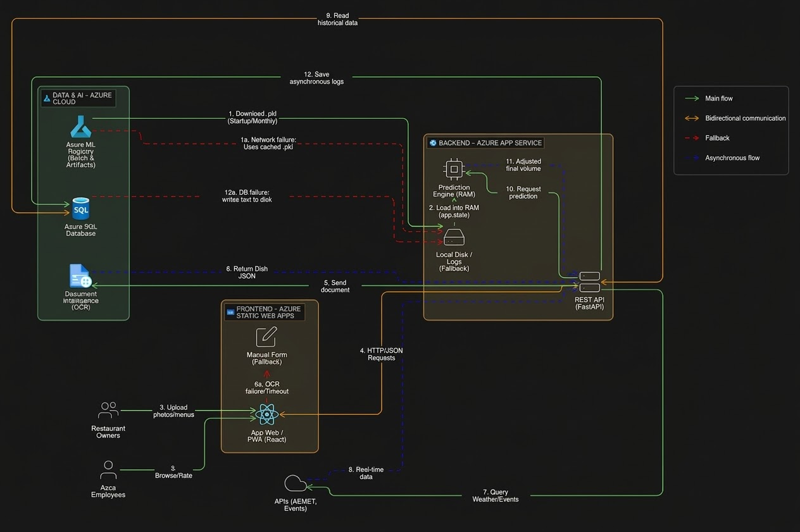Click the APIs cloud icon
Viewport: 800px width, 532px height.
[295, 484]
